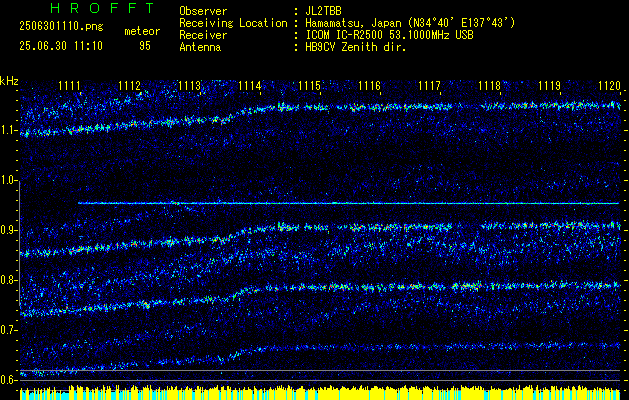Click the 0.7 frequency axis label

(x=9, y=330)
